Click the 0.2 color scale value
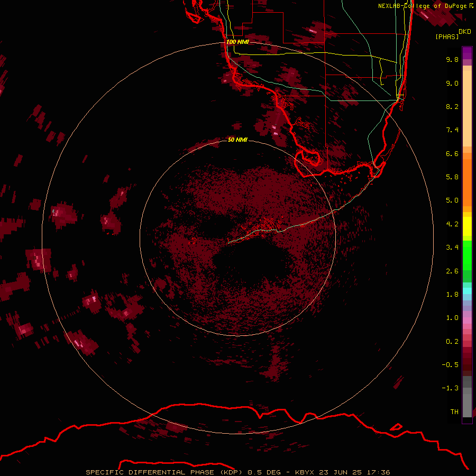This screenshot has width=476, height=476. point(452,342)
